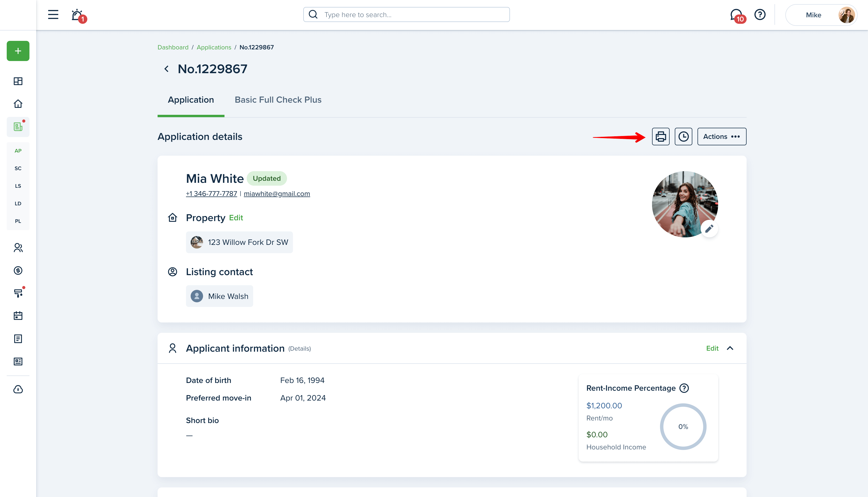Select LS in the sidebar submenu

pos(18,186)
